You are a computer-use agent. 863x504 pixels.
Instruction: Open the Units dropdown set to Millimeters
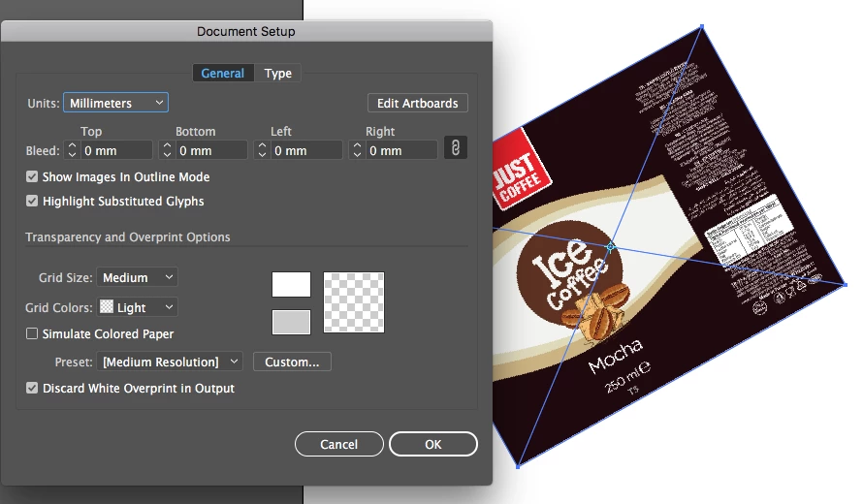point(116,103)
